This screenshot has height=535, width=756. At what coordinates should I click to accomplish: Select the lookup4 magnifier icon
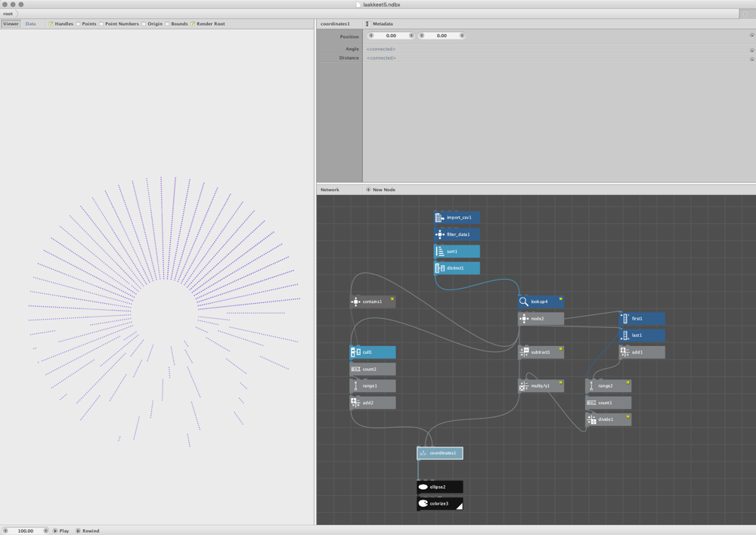pyautogui.click(x=524, y=302)
